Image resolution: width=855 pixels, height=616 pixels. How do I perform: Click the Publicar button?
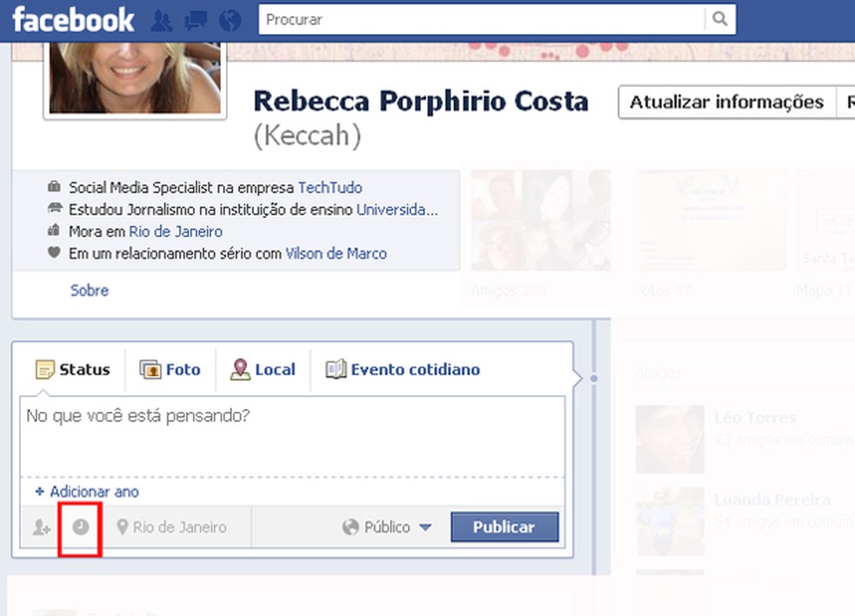coord(504,527)
